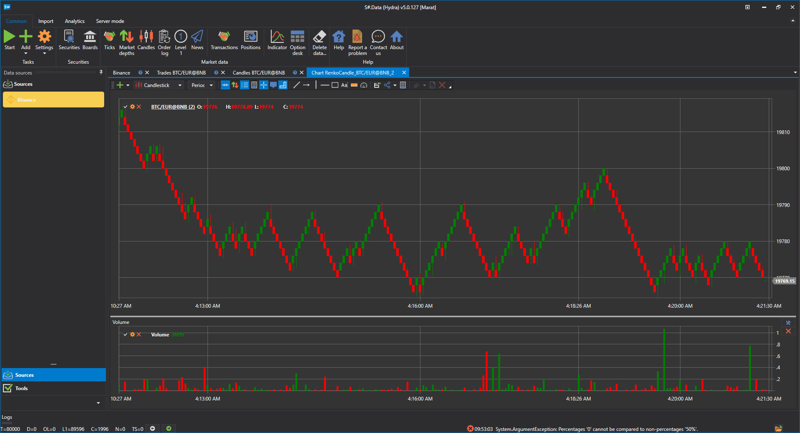Open the Indicator chart tool
The height and width of the screenshot is (433, 800).
pos(276,39)
